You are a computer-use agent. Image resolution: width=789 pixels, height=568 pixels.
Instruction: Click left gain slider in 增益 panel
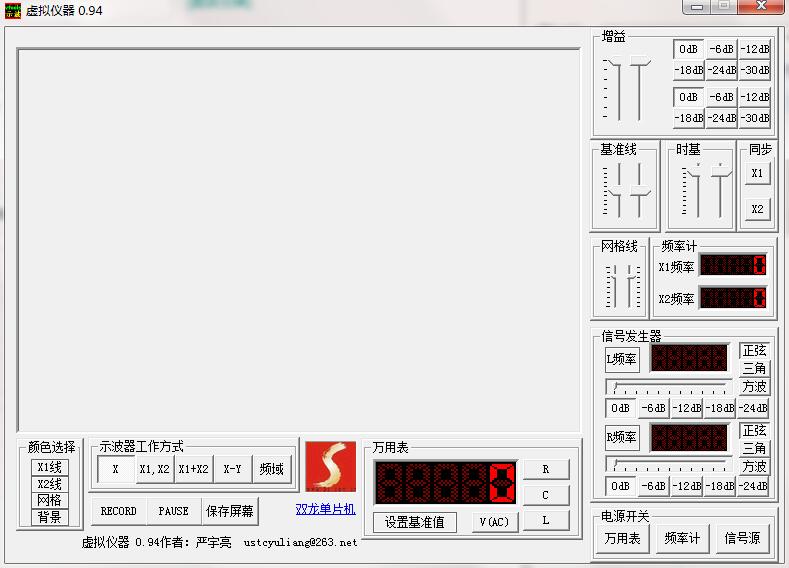click(x=617, y=90)
